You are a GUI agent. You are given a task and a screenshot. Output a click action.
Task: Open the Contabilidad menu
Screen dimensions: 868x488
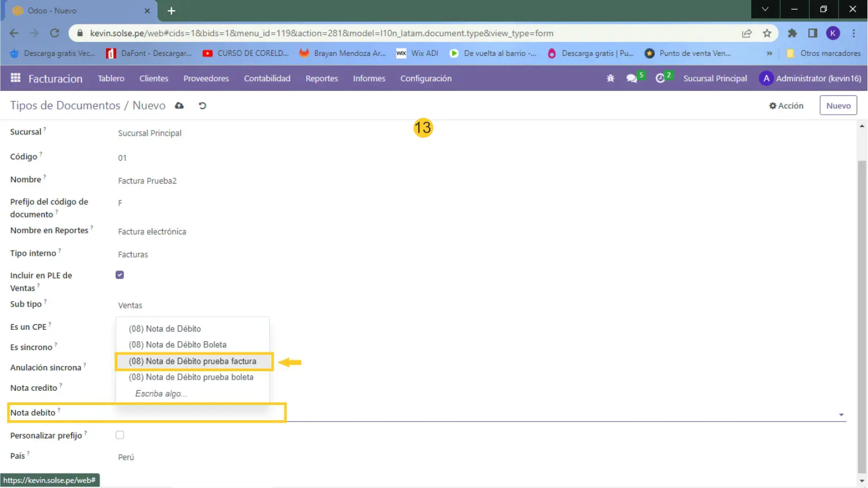point(267,79)
